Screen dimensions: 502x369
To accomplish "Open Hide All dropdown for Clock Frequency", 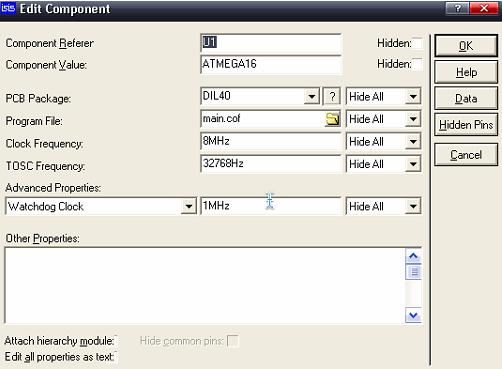I will [x=413, y=142].
